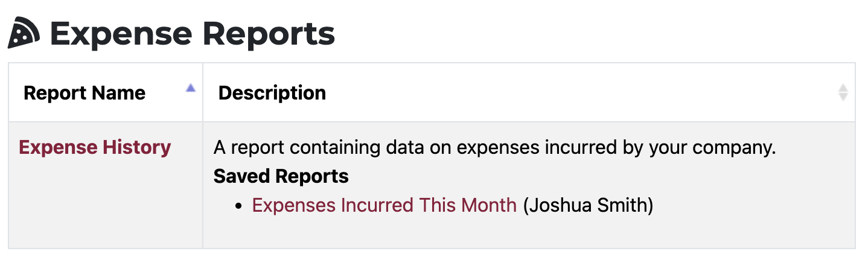Sort the table by Description column
This screenshot has height=263, width=868.
coord(529,92)
